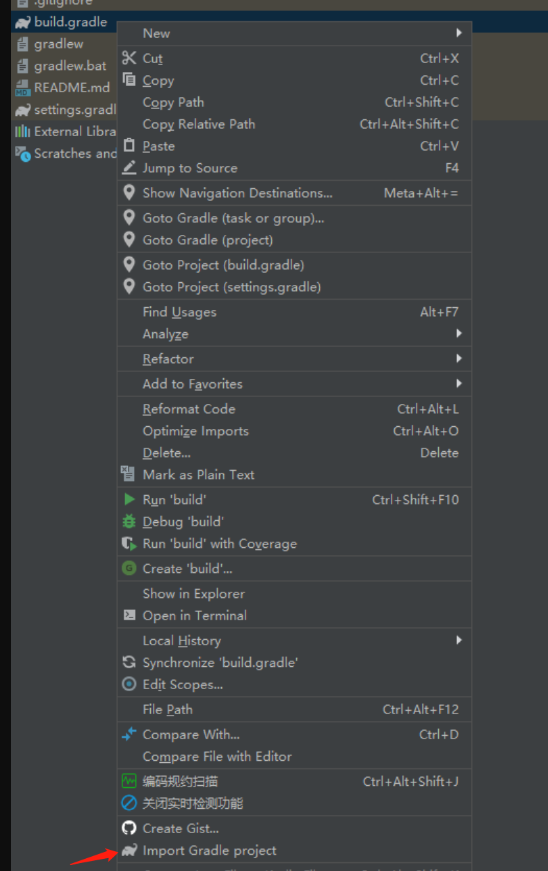
Task: Click the green Run 'build' play icon
Action: pos(129,499)
